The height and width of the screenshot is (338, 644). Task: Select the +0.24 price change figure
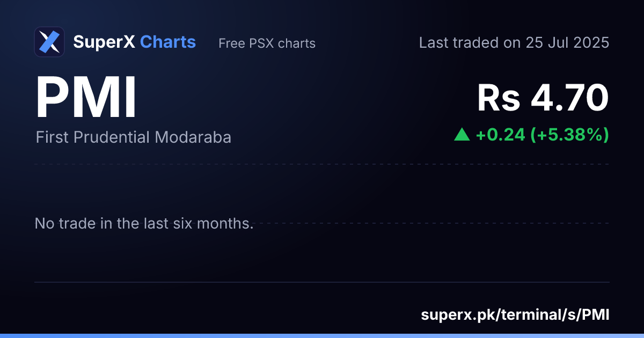[x=500, y=135]
